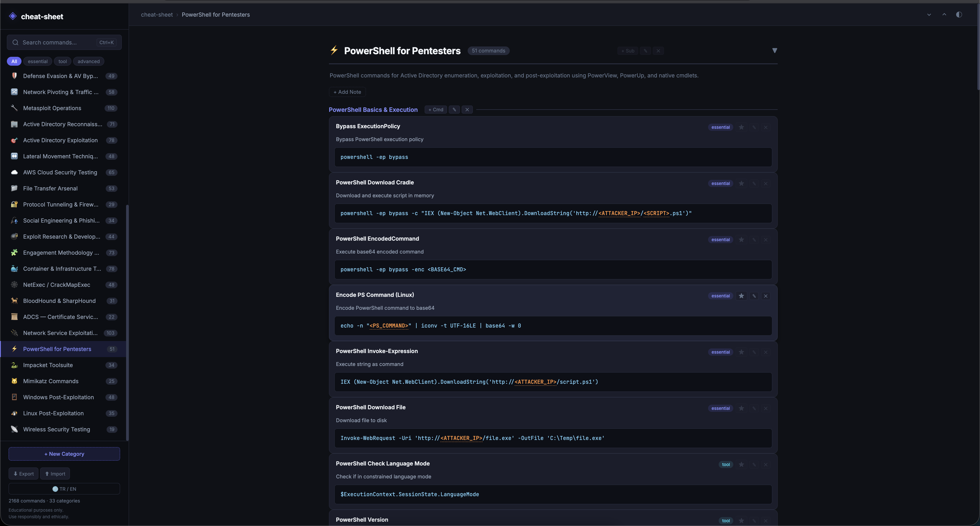Edit the Bypass ExecutionPolicy command
The image size is (980, 526).
pos(754,127)
